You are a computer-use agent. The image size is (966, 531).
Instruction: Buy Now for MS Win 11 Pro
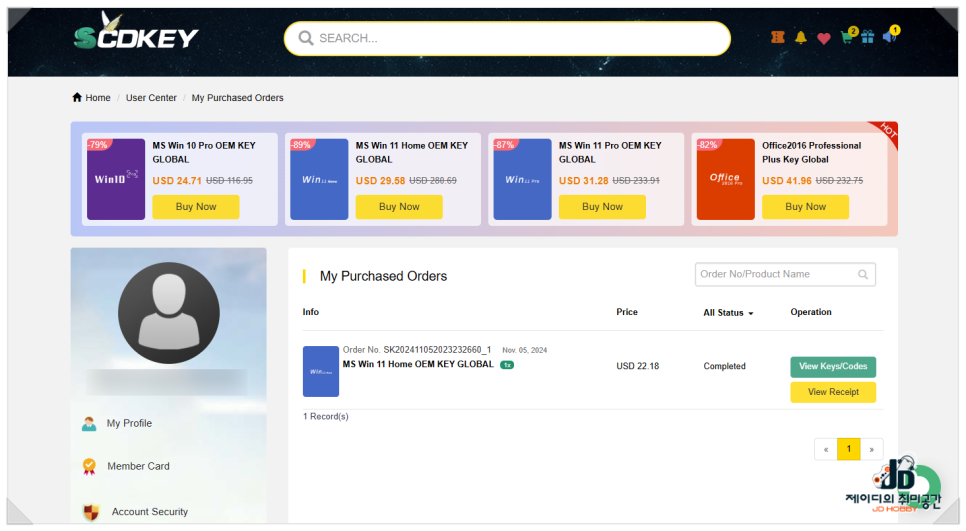(603, 207)
